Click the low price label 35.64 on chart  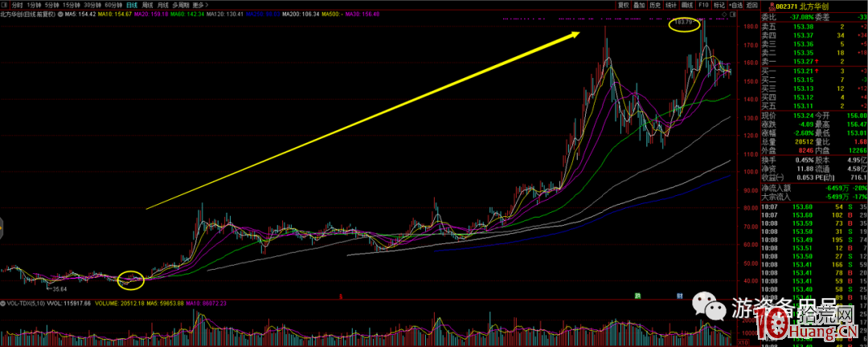click(59, 288)
